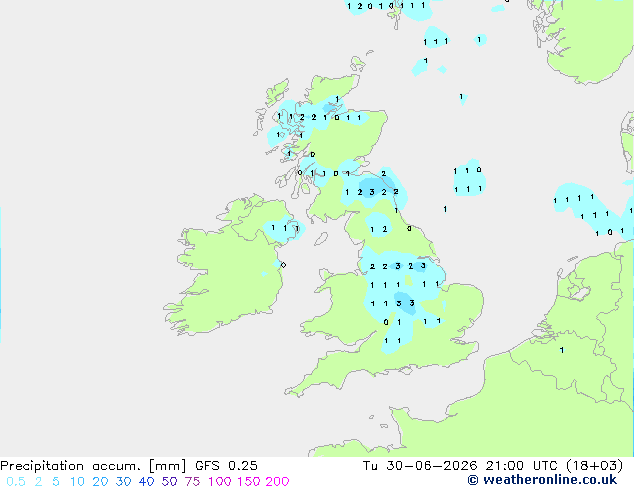Click the 'Precipitation accum. [mm]' title text
This screenshot has height=490, width=634.
(x=93, y=466)
